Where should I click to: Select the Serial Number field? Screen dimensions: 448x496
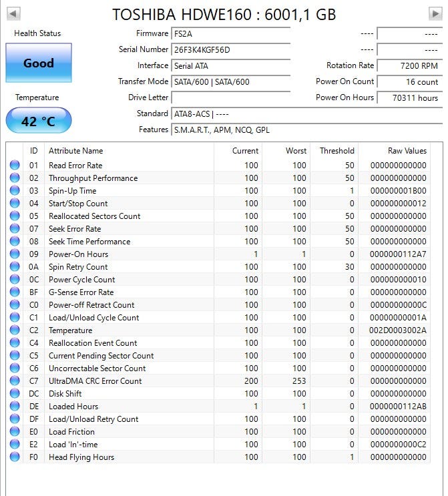[230, 49]
